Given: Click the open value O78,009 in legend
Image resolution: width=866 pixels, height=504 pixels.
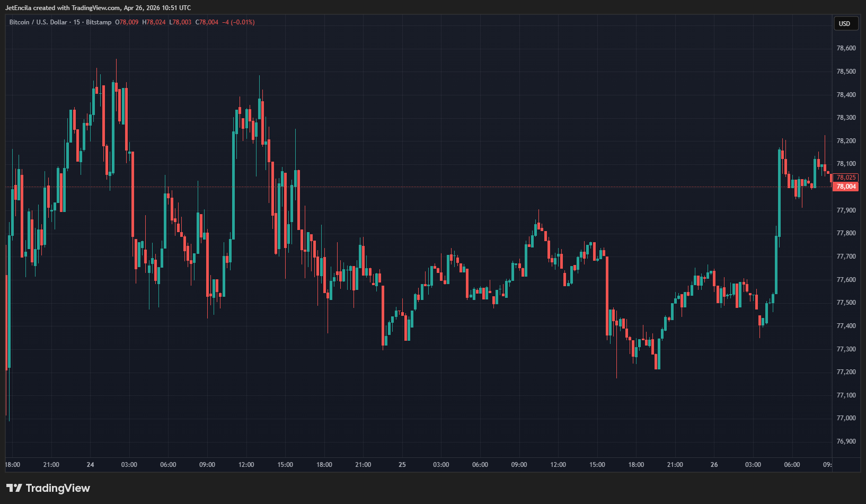Looking at the screenshot, I should coord(127,22).
